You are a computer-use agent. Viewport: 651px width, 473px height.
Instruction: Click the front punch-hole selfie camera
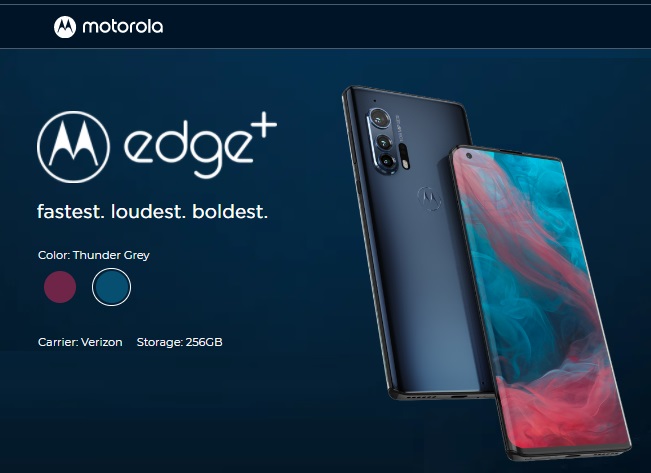469,156
